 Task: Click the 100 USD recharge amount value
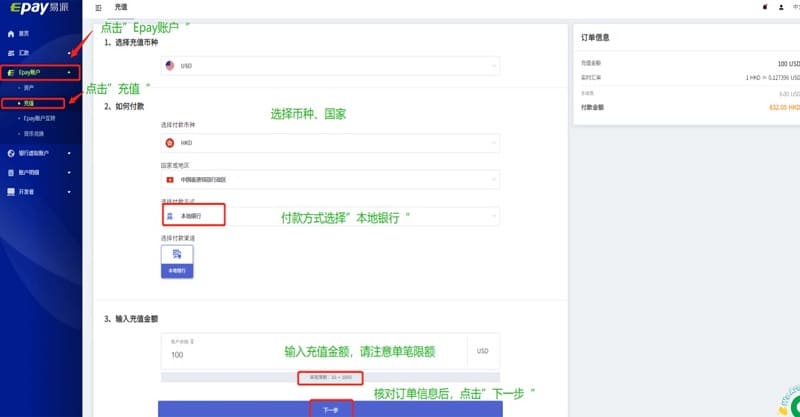pos(788,64)
